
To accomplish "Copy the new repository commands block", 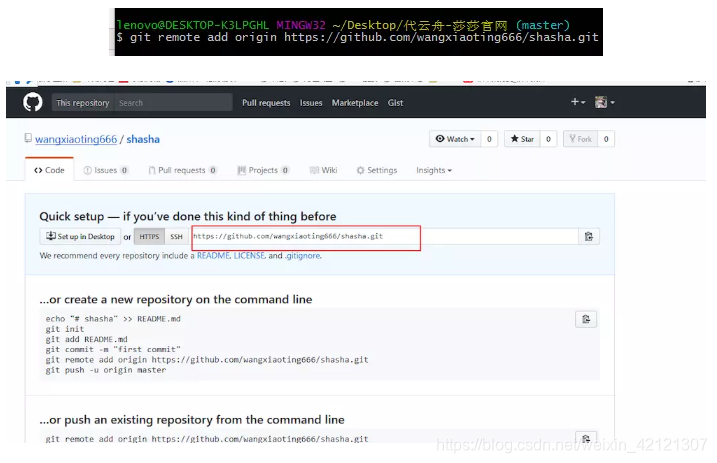I will click(586, 319).
